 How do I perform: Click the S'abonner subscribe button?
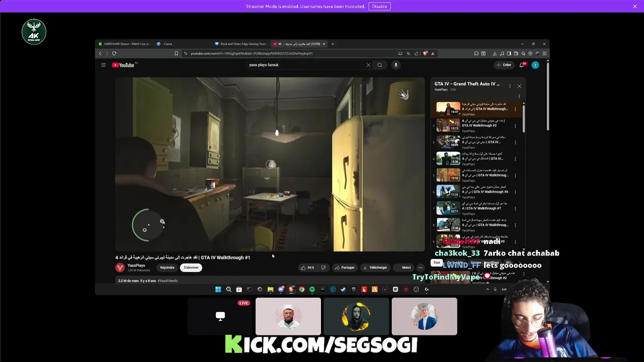(x=191, y=267)
